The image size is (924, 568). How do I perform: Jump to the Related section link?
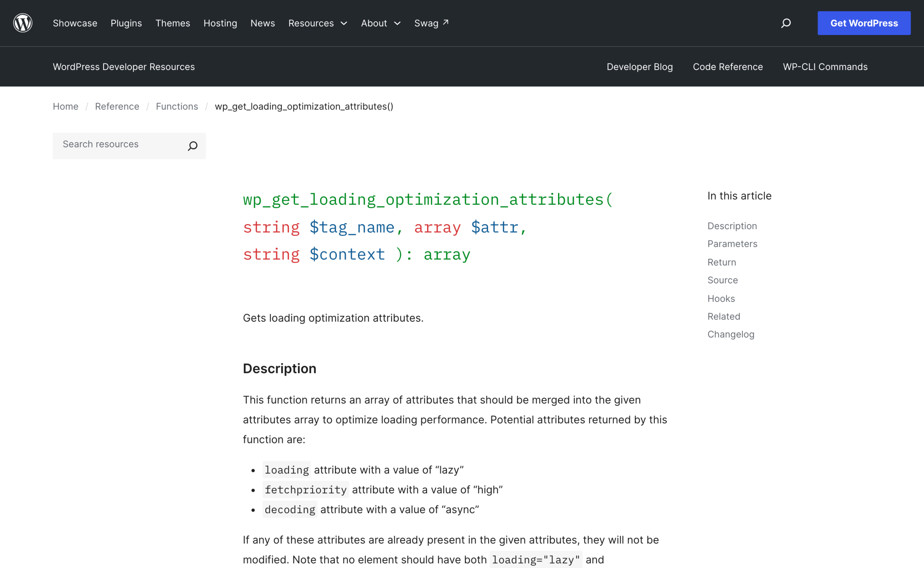click(724, 317)
